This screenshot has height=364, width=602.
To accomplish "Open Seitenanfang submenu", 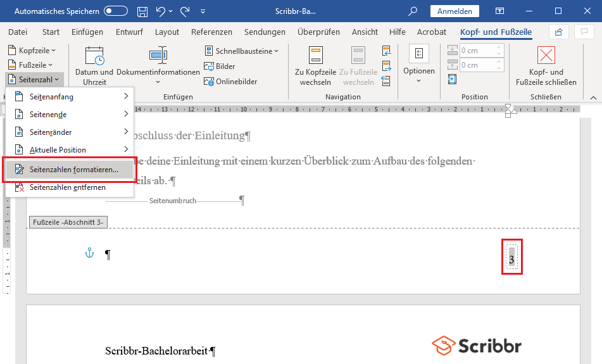I will click(x=70, y=97).
